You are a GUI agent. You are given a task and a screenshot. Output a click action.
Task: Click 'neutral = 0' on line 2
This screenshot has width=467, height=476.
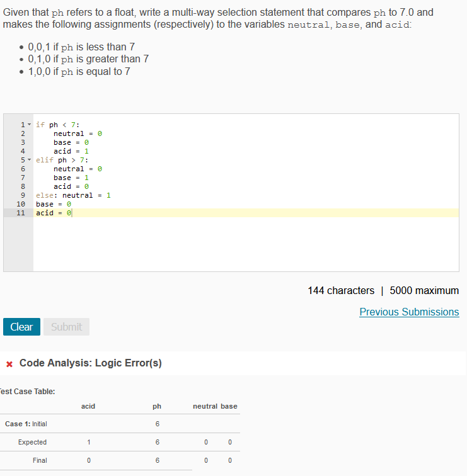(78, 133)
